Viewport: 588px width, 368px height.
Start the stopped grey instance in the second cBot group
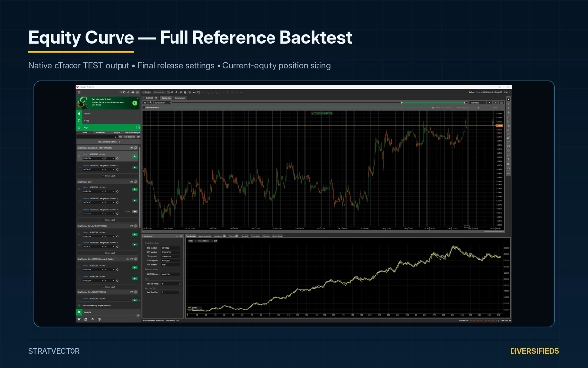tap(135, 211)
